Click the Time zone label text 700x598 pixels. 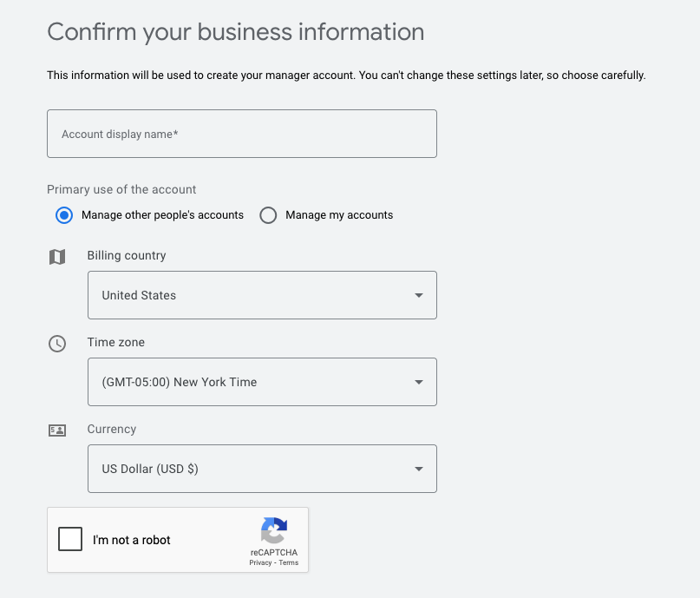[116, 342]
